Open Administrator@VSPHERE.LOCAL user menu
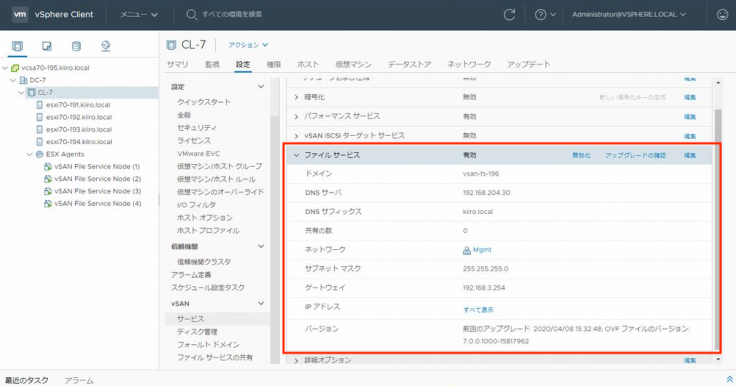The image size is (736, 386). (x=629, y=15)
